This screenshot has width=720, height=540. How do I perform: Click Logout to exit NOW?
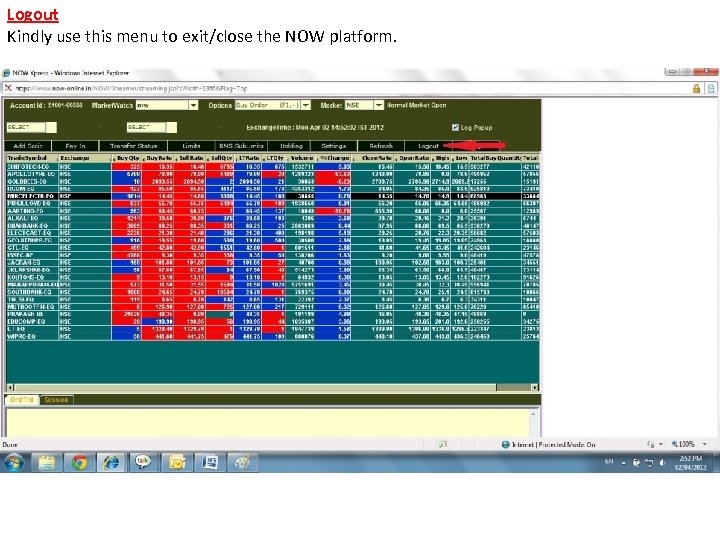coord(428,146)
